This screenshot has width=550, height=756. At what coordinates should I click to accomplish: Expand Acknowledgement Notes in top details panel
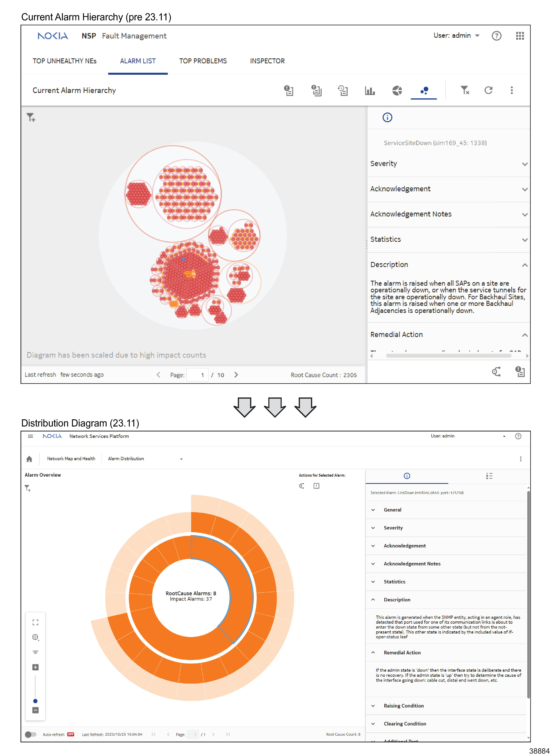pos(448,214)
